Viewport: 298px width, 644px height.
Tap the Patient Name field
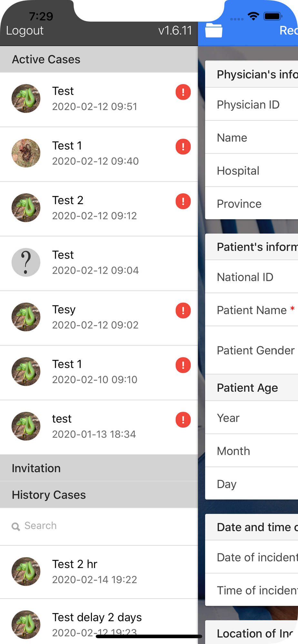tap(252, 310)
